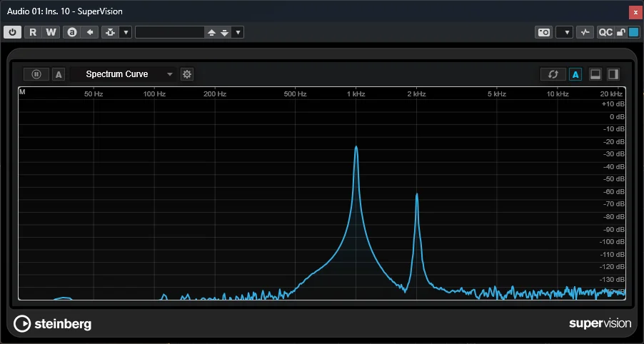Close the SuperVision plug-in window
This screenshot has height=344, width=644.
(x=635, y=12)
